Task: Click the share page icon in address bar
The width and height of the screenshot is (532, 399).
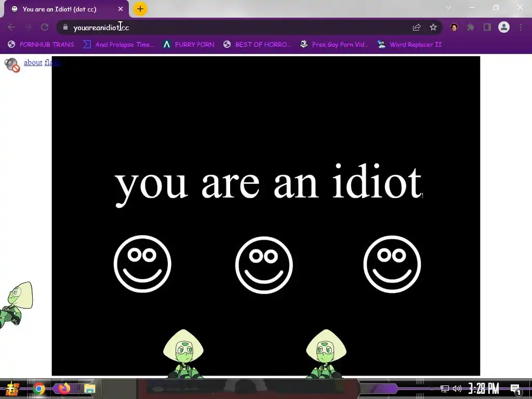Action: [x=417, y=27]
